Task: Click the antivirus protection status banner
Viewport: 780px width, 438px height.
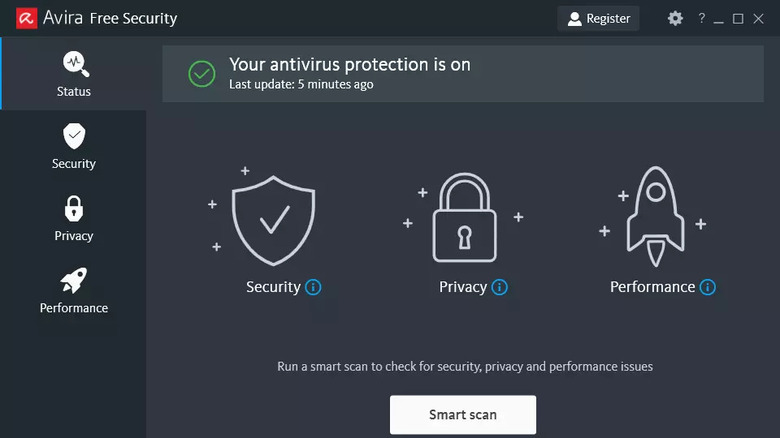Action: click(463, 74)
